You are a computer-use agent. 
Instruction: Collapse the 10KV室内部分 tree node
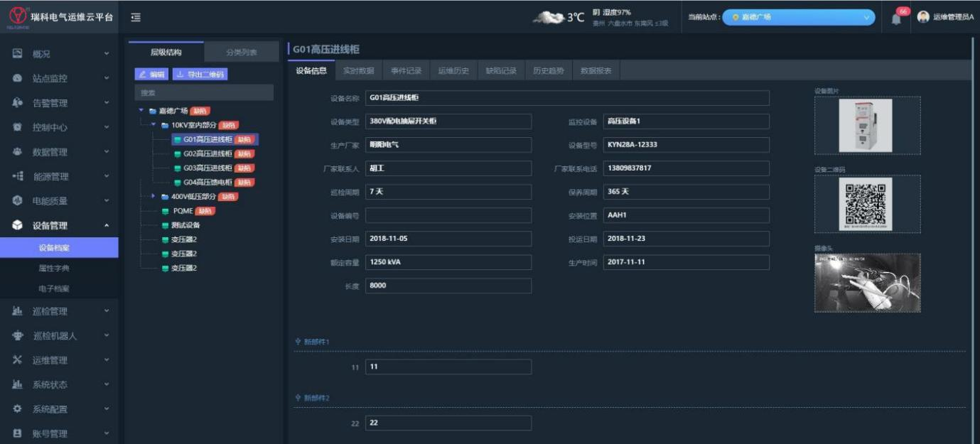(153, 125)
